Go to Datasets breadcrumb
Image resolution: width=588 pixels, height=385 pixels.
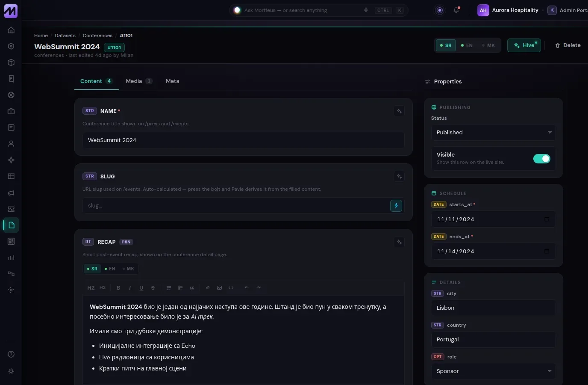pyautogui.click(x=65, y=36)
